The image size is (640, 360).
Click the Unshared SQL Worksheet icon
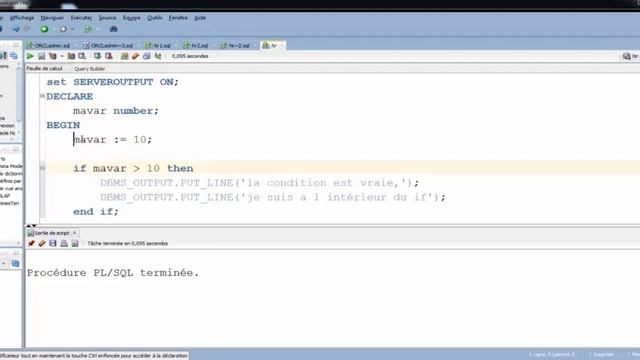coord(124,56)
